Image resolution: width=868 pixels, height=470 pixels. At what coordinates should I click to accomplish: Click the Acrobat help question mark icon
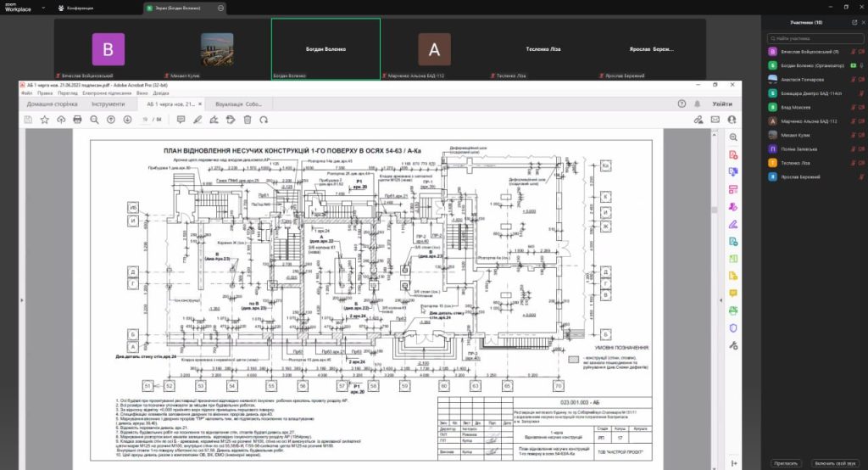[682, 104]
